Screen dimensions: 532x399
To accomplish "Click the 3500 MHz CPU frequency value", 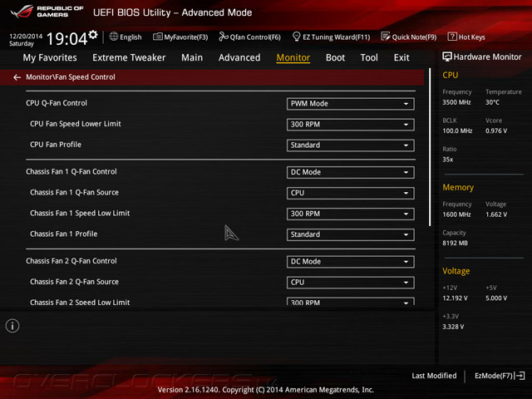I will click(456, 102).
